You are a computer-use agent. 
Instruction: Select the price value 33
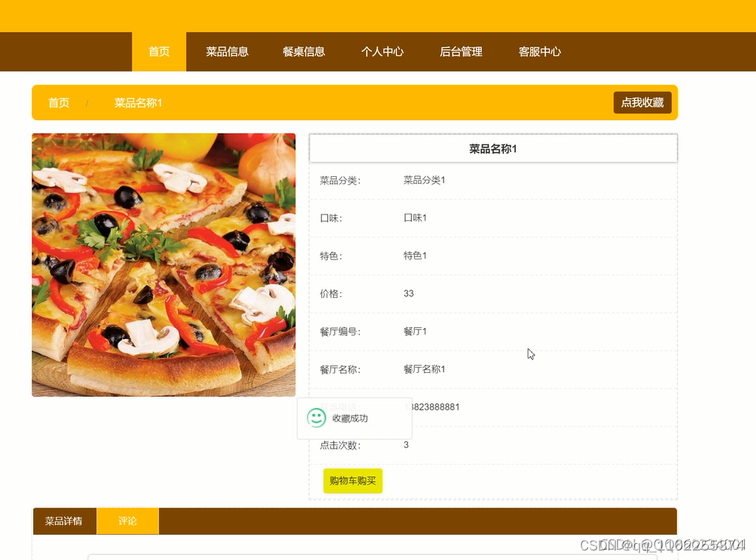pyautogui.click(x=408, y=293)
